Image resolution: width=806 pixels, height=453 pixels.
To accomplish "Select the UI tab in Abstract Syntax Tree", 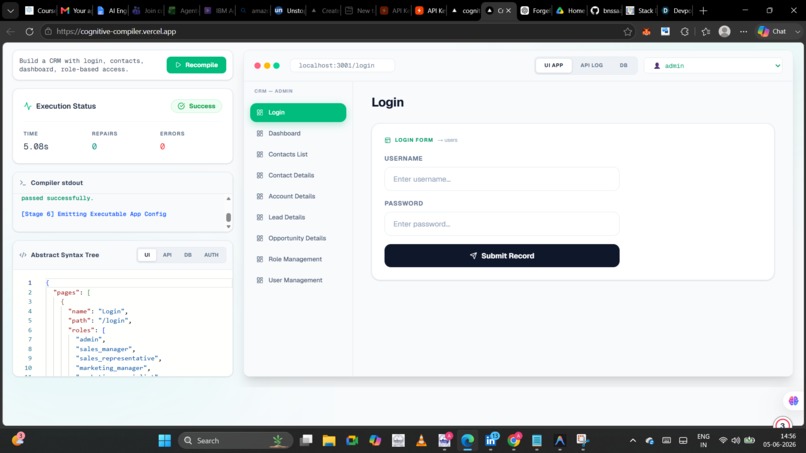I will coord(147,255).
